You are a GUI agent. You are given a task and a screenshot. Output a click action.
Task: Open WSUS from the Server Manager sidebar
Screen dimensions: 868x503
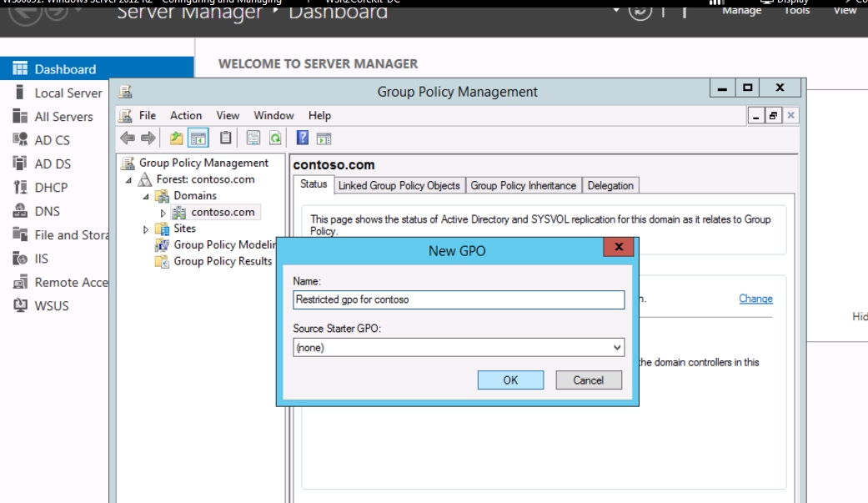coord(51,305)
